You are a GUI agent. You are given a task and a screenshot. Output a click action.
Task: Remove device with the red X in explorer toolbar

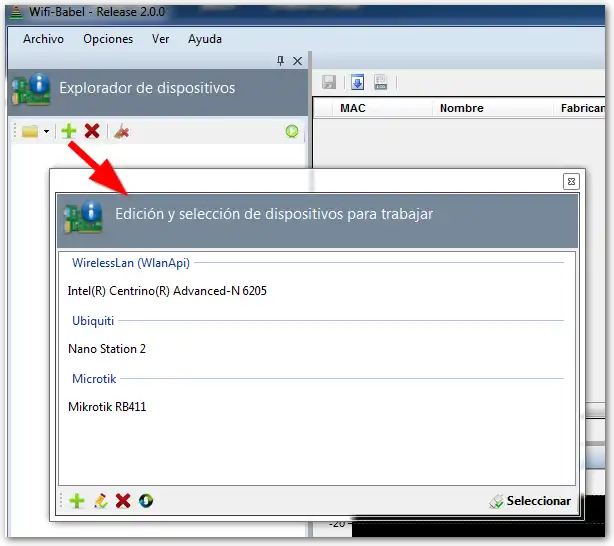(92, 131)
